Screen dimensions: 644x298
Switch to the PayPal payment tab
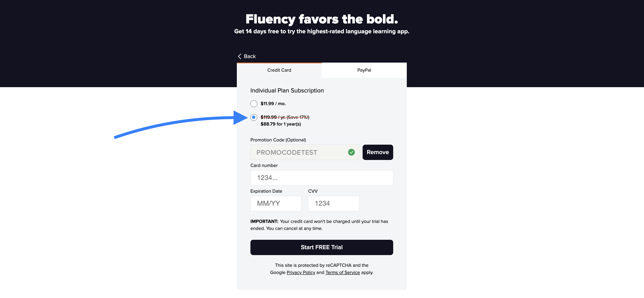click(x=364, y=70)
